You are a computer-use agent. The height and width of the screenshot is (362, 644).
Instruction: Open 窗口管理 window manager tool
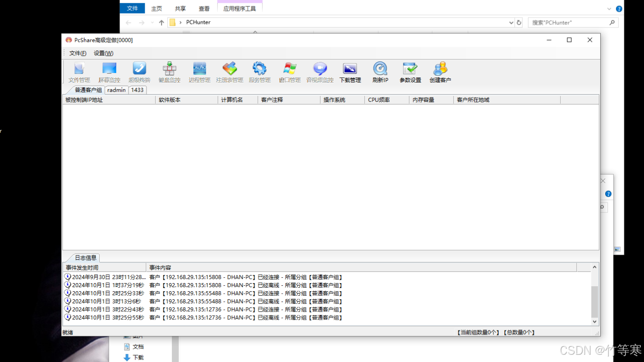pyautogui.click(x=290, y=73)
